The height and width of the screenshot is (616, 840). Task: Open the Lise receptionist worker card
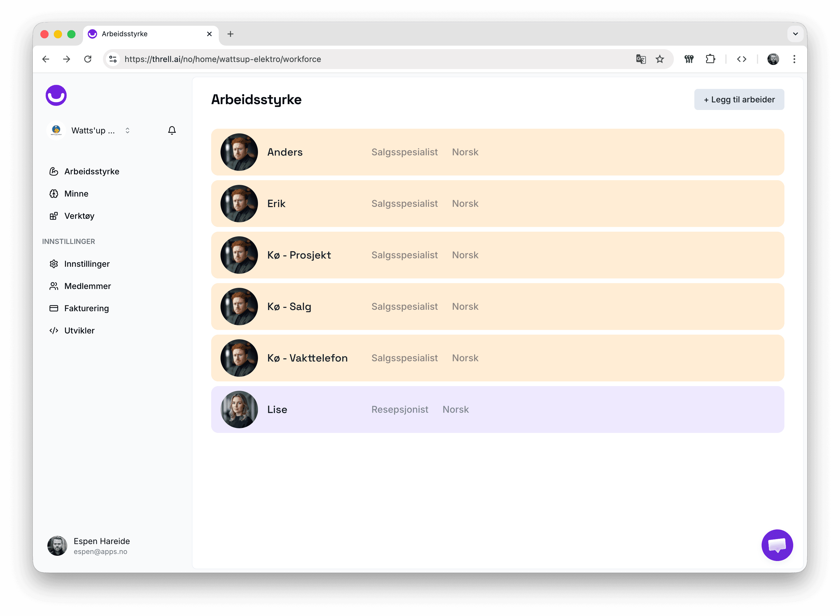pos(497,409)
